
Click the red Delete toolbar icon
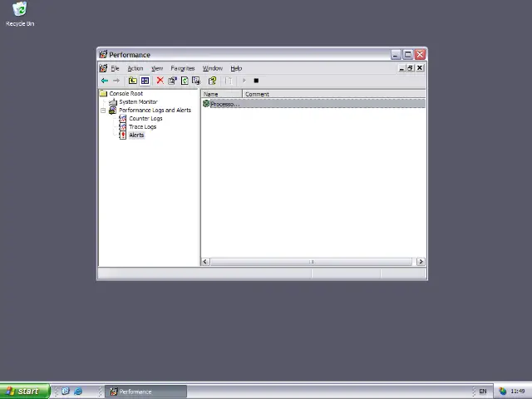[160, 81]
